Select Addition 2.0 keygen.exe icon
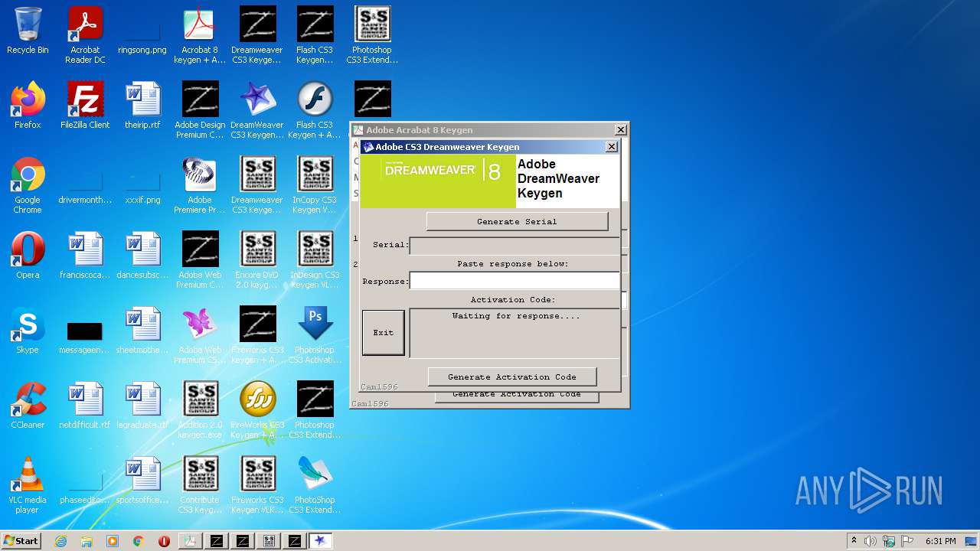Screen dimensions: 980x551 click(x=200, y=410)
